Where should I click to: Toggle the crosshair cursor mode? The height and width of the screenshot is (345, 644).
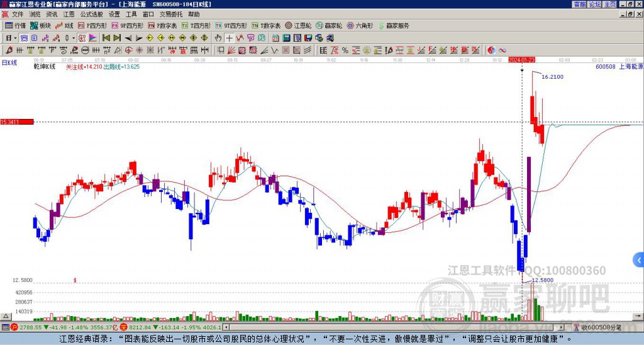[x=229, y=38]
